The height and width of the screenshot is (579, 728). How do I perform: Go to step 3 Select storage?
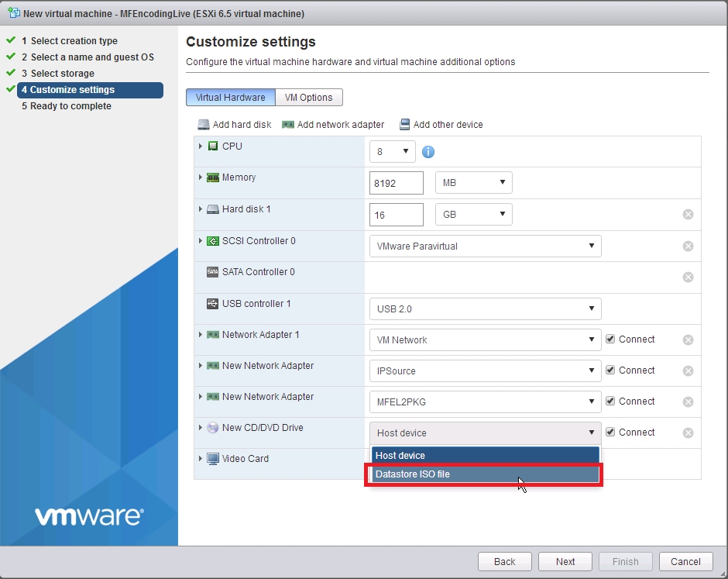click(x=57, y=74)
